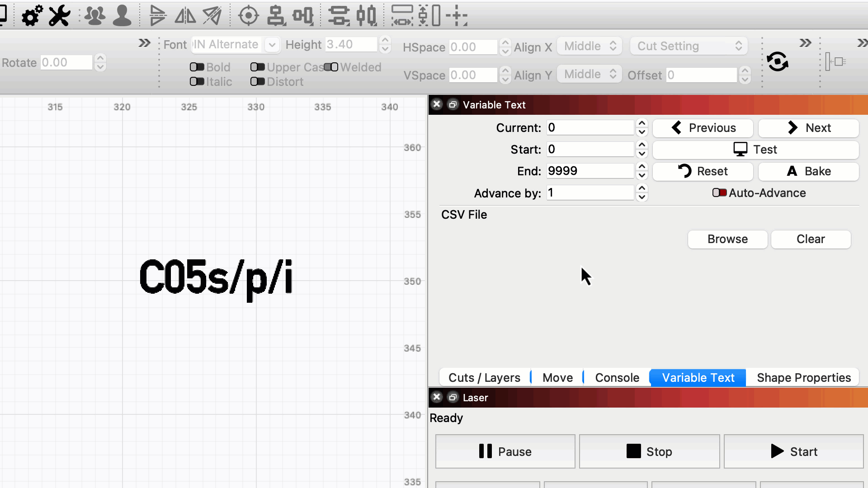868x488 pixels.
Task: Switch to the Cuts / Layers tab
Action: (484, 377)
